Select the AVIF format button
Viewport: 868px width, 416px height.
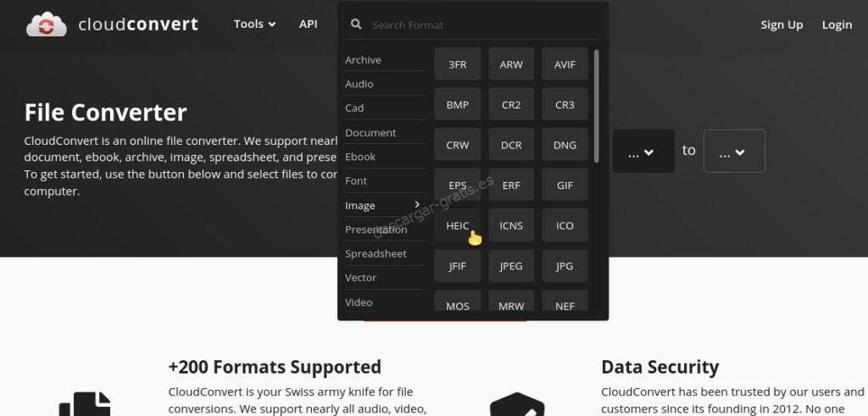pos(565,64)
